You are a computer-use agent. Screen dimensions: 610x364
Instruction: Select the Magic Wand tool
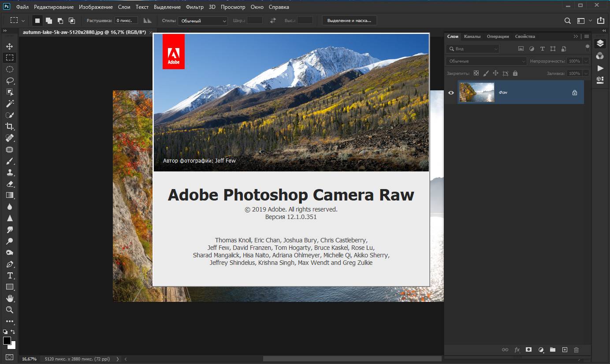click(x=9, y=104)
